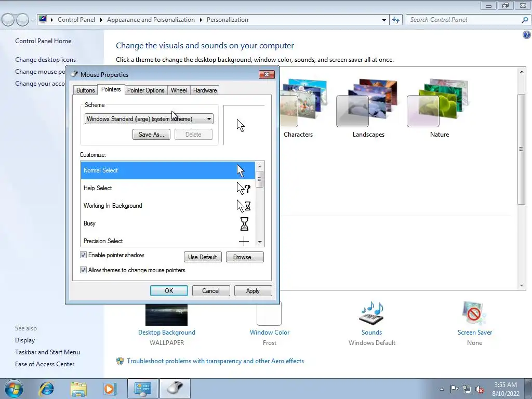This screenshot has width=532, height=399.
Task: Click the Back navigation button
Action: 8,20
